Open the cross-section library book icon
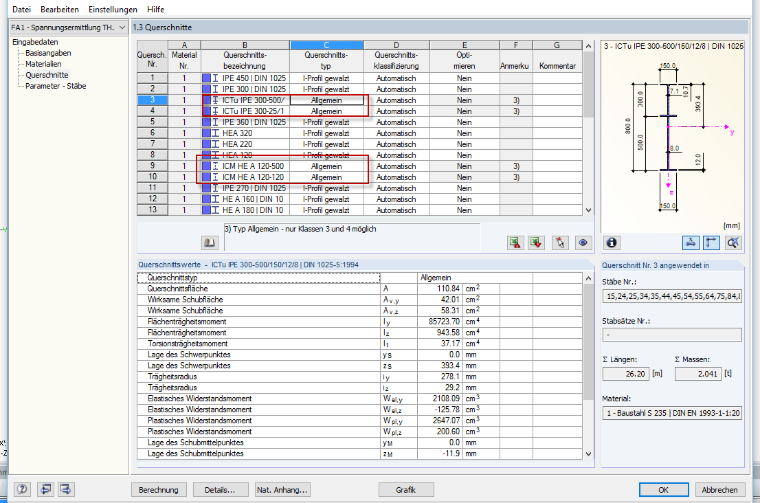 coord(209,243)
